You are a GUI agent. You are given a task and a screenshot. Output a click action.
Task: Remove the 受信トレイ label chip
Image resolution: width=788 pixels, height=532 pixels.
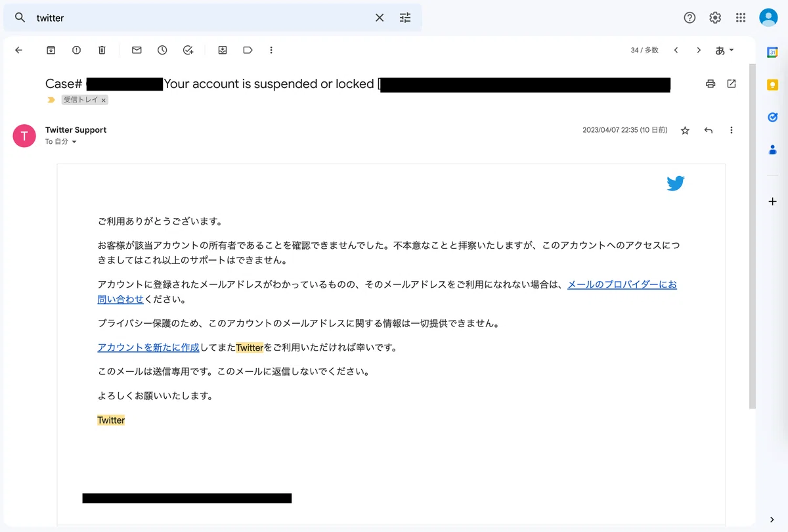click(104, 100)
